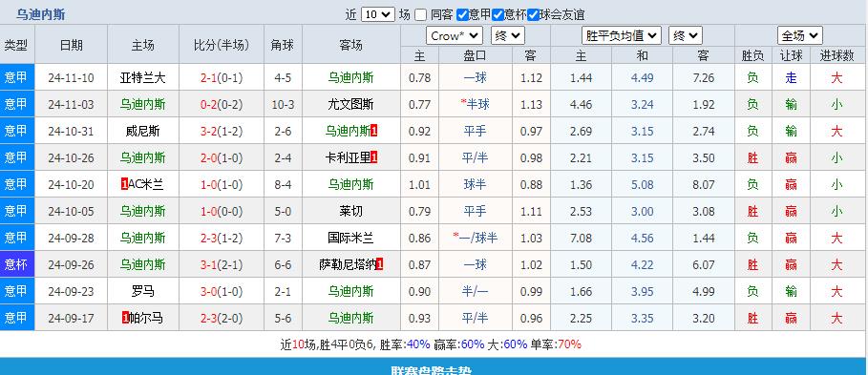This screenshot has width=868, height=375.
Task: Click corner count 10-3 on 24-11-03
Action: 283,104
